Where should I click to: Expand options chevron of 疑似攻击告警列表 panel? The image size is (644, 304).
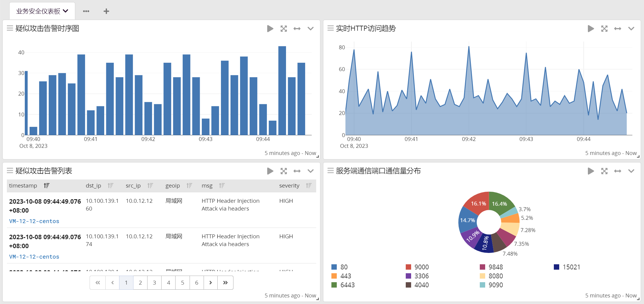pyautogui.click(x=311, y=171)
